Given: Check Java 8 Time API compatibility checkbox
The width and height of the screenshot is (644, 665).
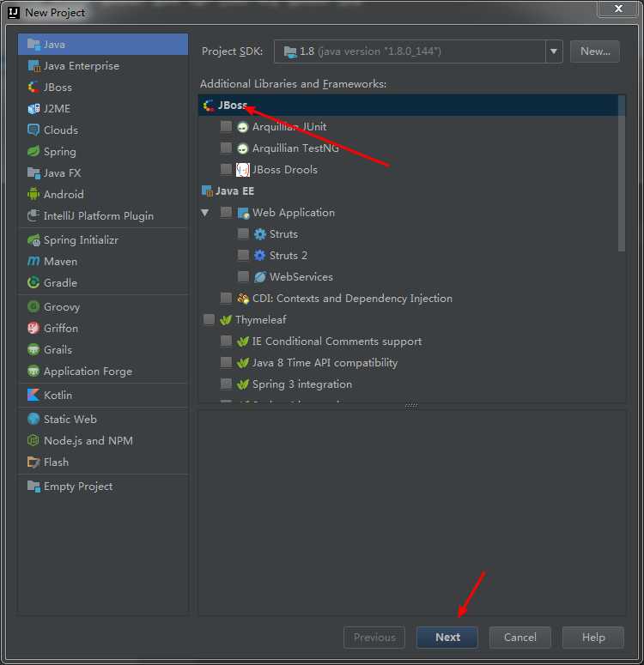Looking at the screenshot, I should click(x=226, y=362).
